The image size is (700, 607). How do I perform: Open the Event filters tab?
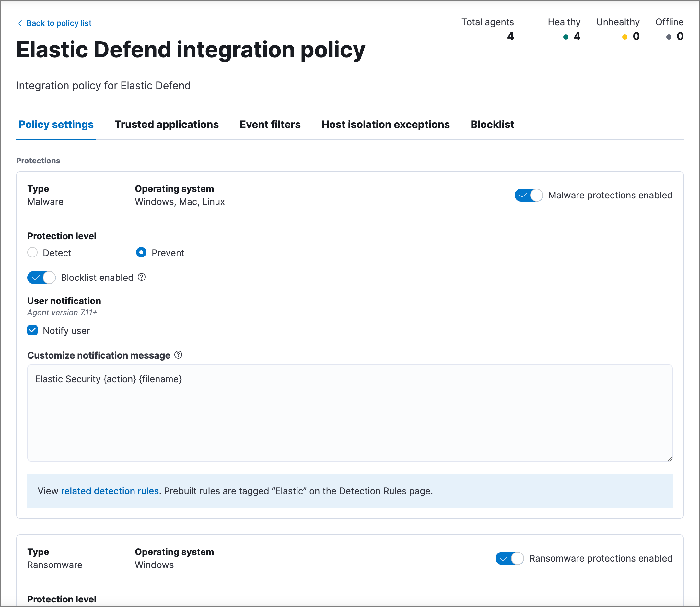[270, 124]
